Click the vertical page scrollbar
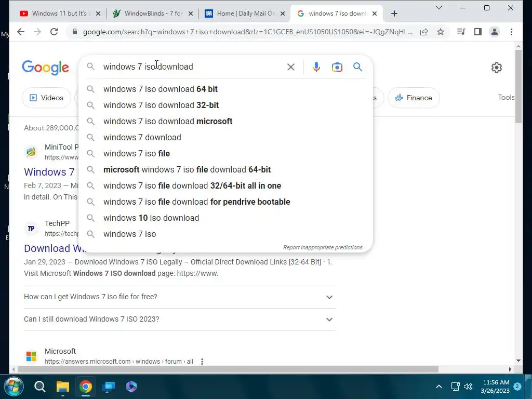The image size is (532, 399). coord(518,87)
